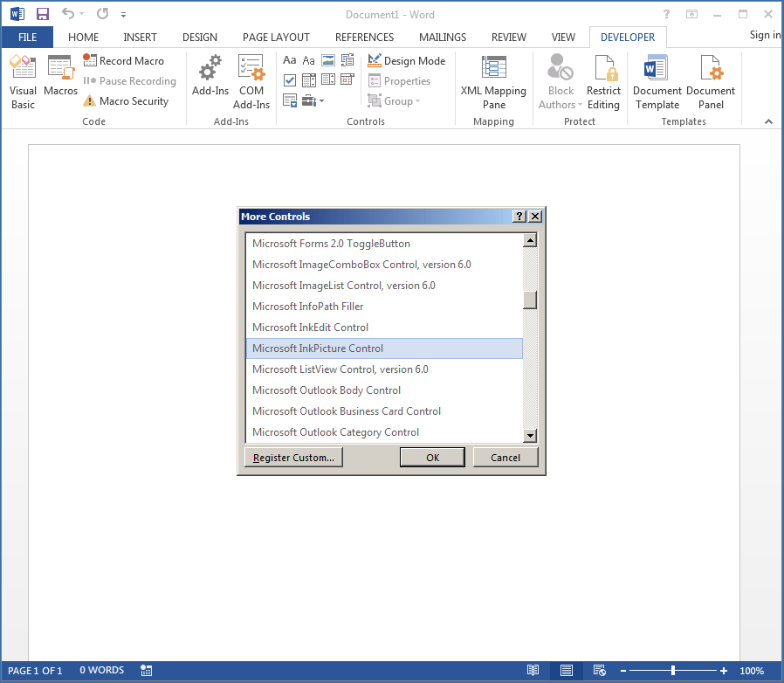Viewport: 784px width, 683px height.
Task: Toggle Design Mode in the Controls group
Action: point(407,60)
